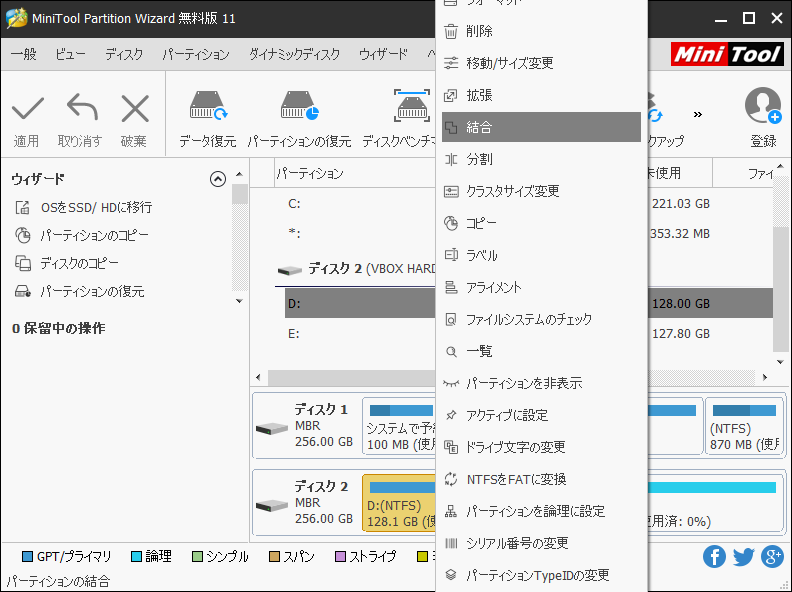This screenshot has height=592, width=792.
Task: Click 0 保留中の操作 heading
Action: (59, 328)
